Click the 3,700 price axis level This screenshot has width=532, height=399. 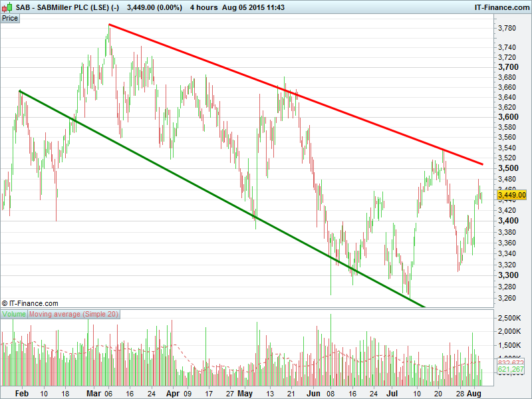pos(508,67)
